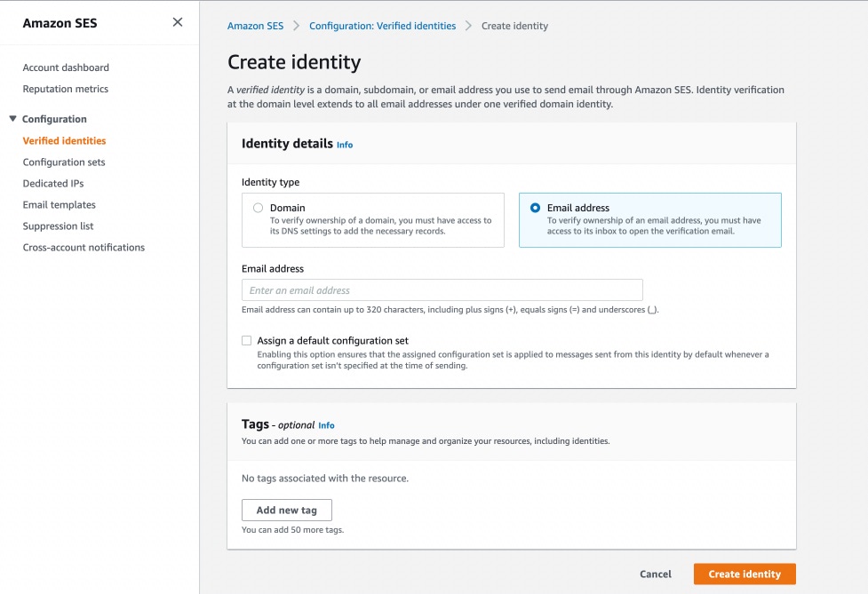View Reputation metrics
The width and height of the screenshot is (868, 594).
click(x=65, y=89)
